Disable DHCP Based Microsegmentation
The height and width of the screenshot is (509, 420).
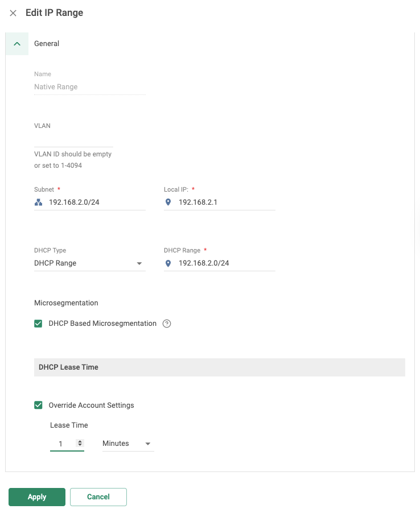point(38,323)
